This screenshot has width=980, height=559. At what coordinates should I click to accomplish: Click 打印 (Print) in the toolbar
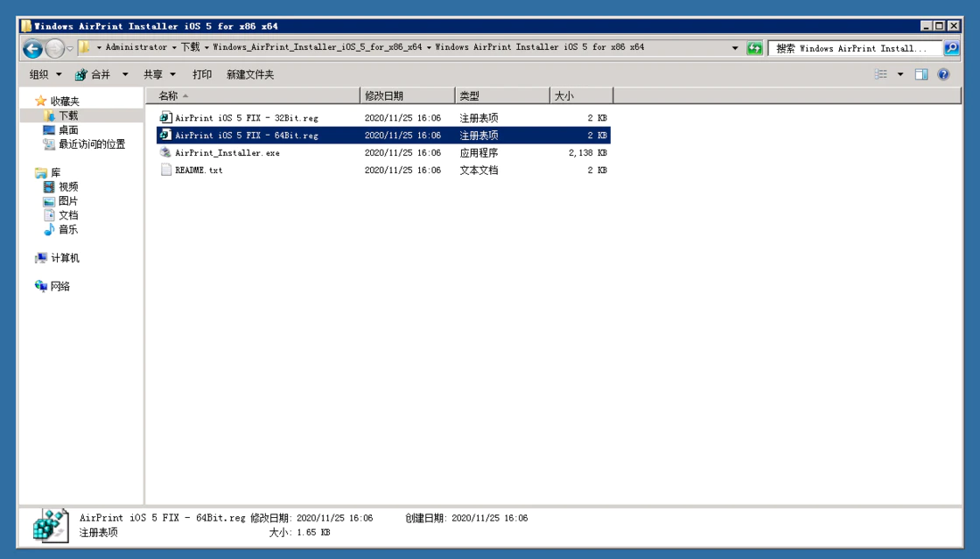pyautogui.click(x=202, y=75)
